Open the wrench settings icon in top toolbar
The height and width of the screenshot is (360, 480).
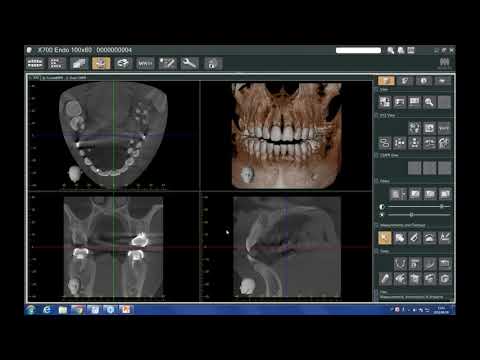click(x=189, y=63)
